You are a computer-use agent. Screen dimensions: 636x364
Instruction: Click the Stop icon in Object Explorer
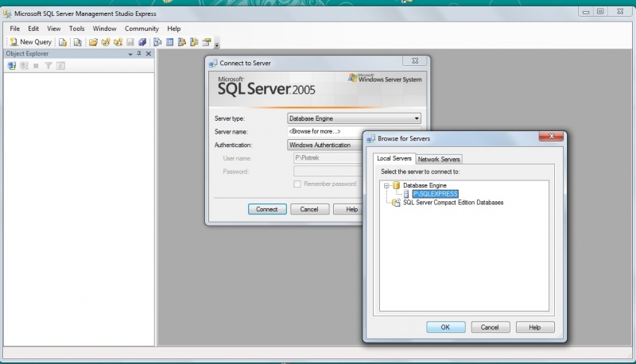coord(36,66)
